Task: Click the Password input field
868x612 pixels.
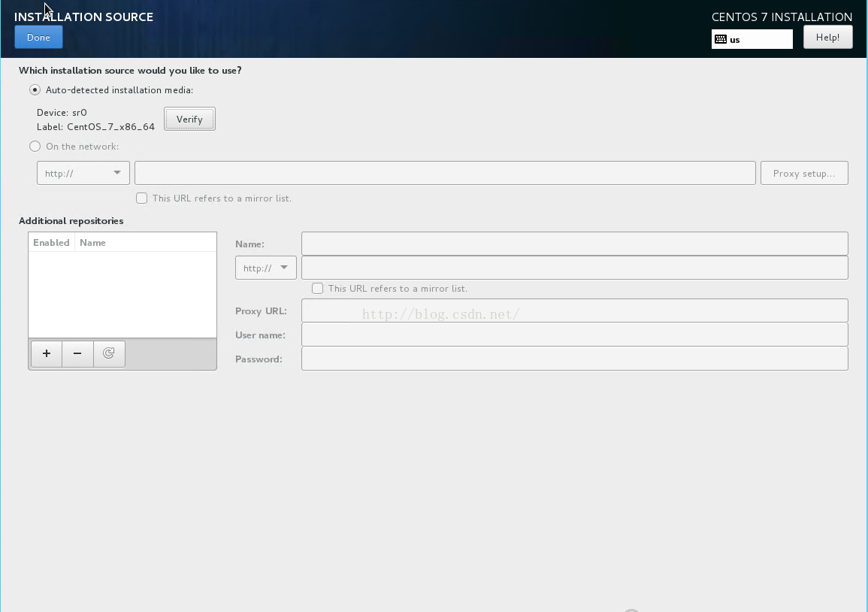Action: tap(575, 359)
